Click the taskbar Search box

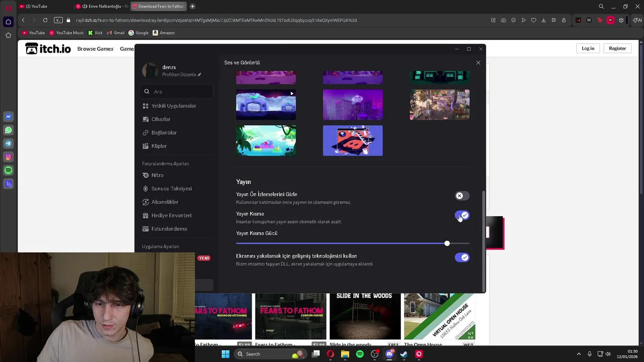[x=271, y=354]
